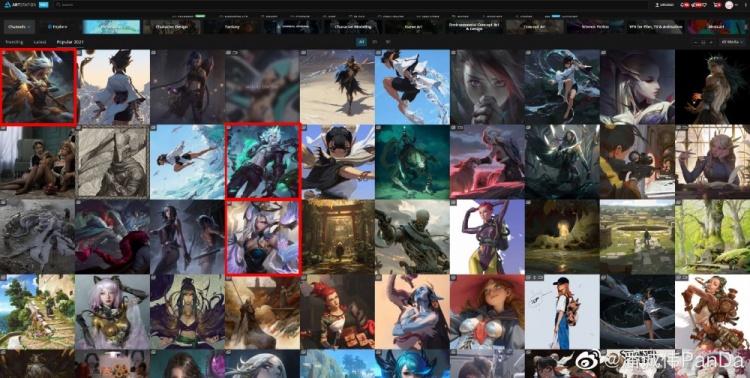This screenshot has height=378, width=750.
Task: Click the Explore compass icon
Action: pos(49,27)
